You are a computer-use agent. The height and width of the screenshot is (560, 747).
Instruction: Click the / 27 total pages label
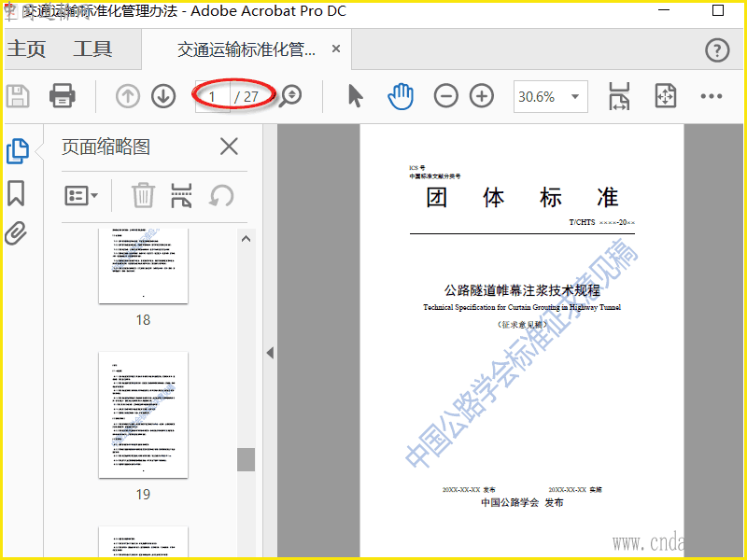(247, 97)
